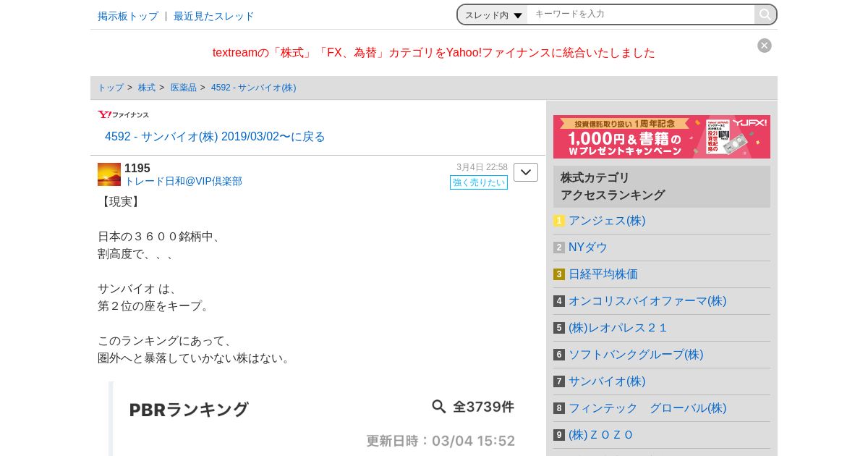Open ranking entry 日経平均株価

coord(603,274)
